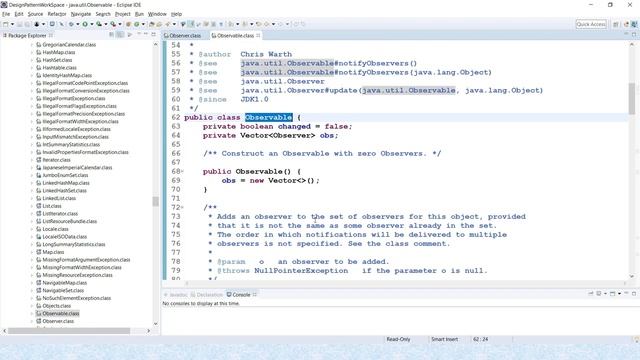This screenshot has width=640, height=360.
Task: Open the Window menu
Action: (x=157, y=14)
